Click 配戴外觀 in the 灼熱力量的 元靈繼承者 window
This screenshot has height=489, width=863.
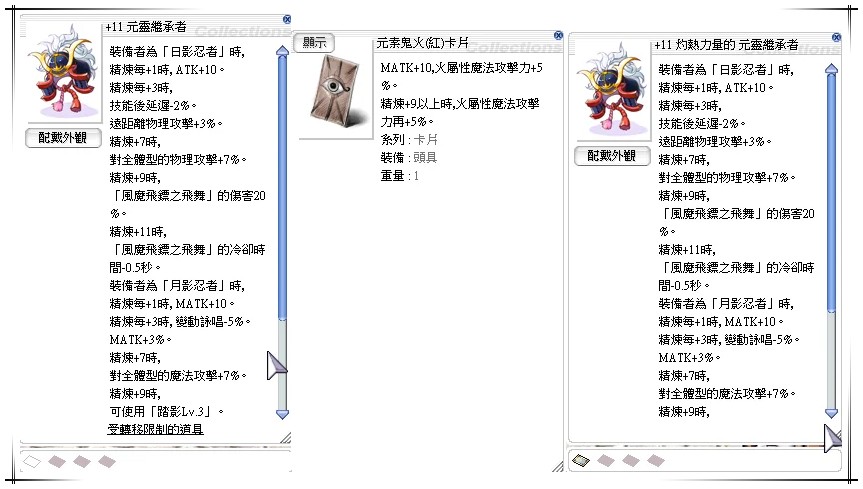pos(612,156)
